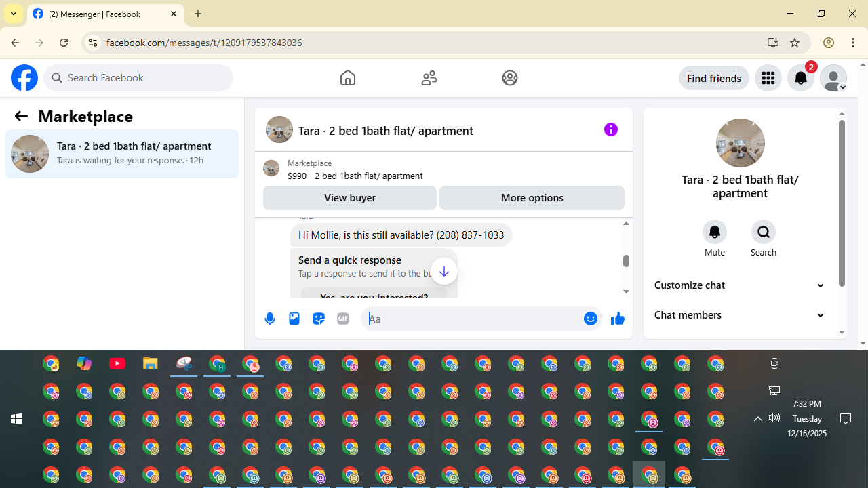Jump to latest message with down-arrow button
868x488 pixels.
pos(444,271)
